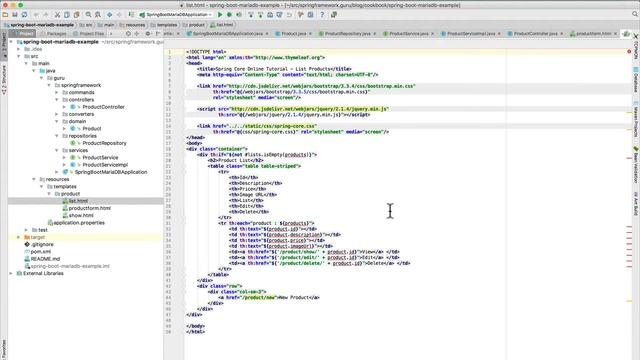
Task: Run with Coverage icon
Action: [x=239, y=15]
